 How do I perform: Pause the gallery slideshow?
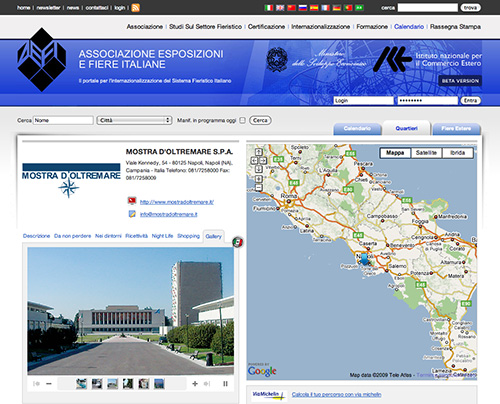pos(225,384)
